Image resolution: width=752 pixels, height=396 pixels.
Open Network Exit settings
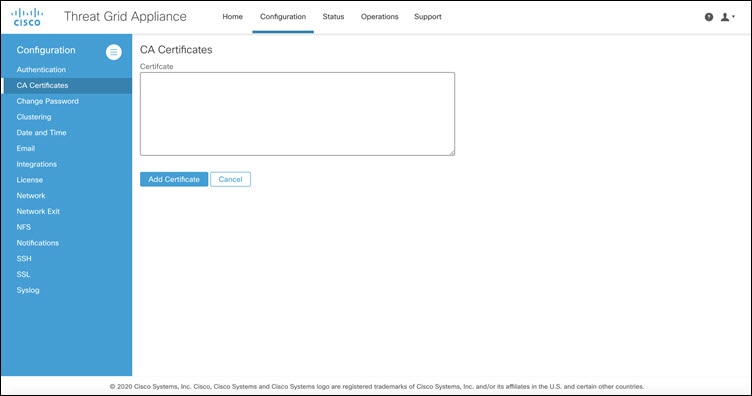[38, 211]
